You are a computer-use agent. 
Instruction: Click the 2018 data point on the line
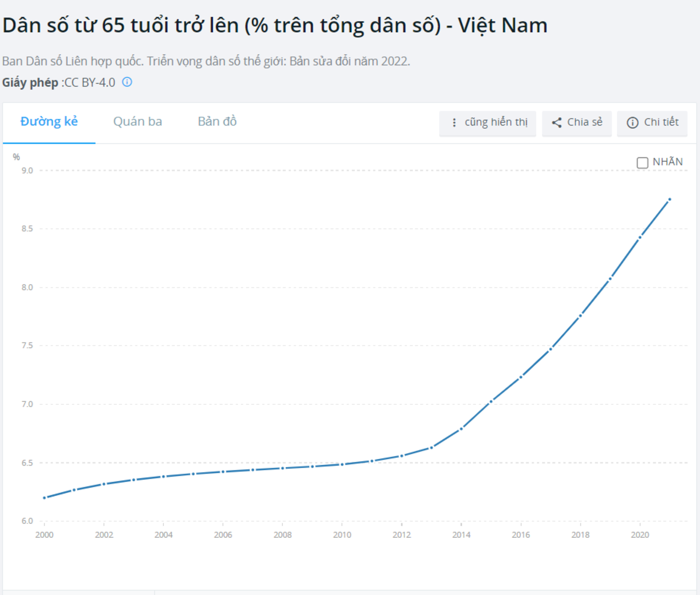(580, 316)
